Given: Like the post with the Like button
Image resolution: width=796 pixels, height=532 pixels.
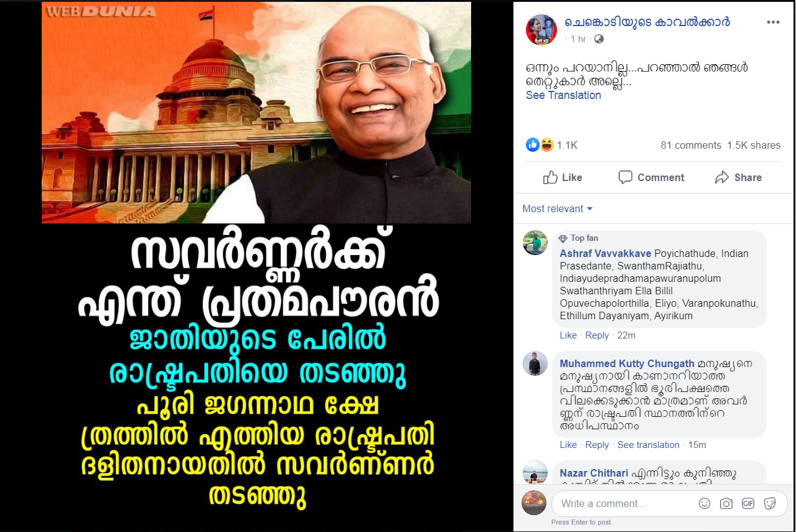Looking at the screenshot, I should point(563,177).
